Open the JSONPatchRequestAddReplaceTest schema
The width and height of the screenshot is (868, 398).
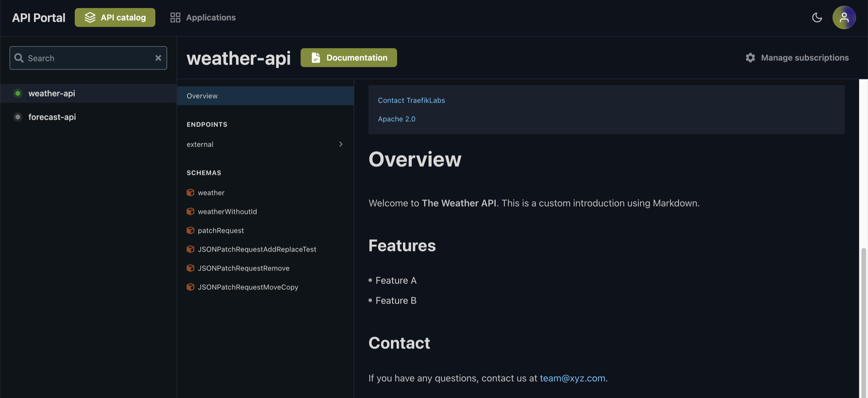[x=257, y=249]
